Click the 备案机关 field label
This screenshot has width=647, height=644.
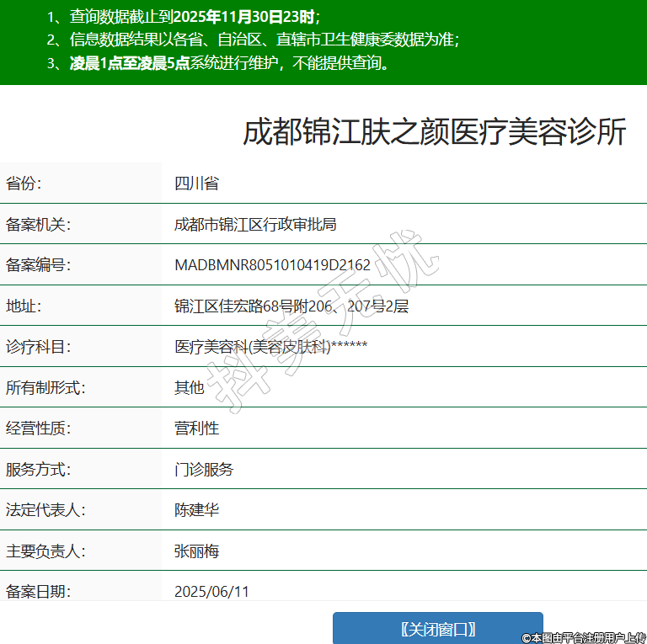tap(39, 224)
